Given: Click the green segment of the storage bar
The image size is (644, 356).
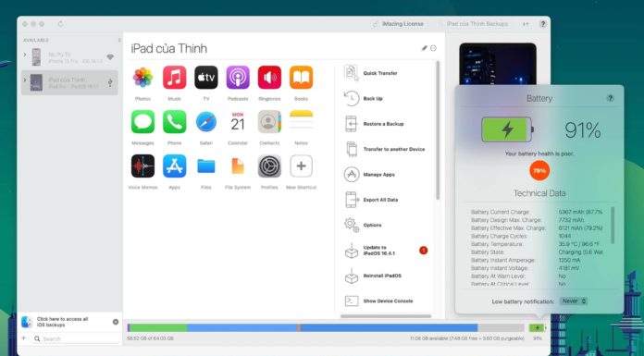Looking at the screenshot, I should point(158,327).
